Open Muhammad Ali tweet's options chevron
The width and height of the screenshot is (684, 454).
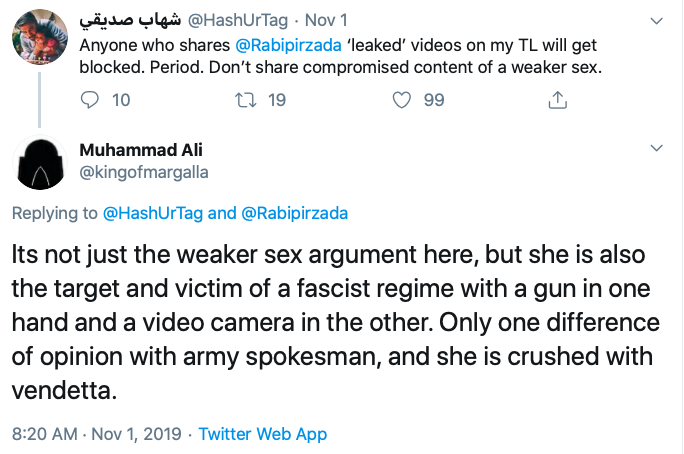coord(656,148)
